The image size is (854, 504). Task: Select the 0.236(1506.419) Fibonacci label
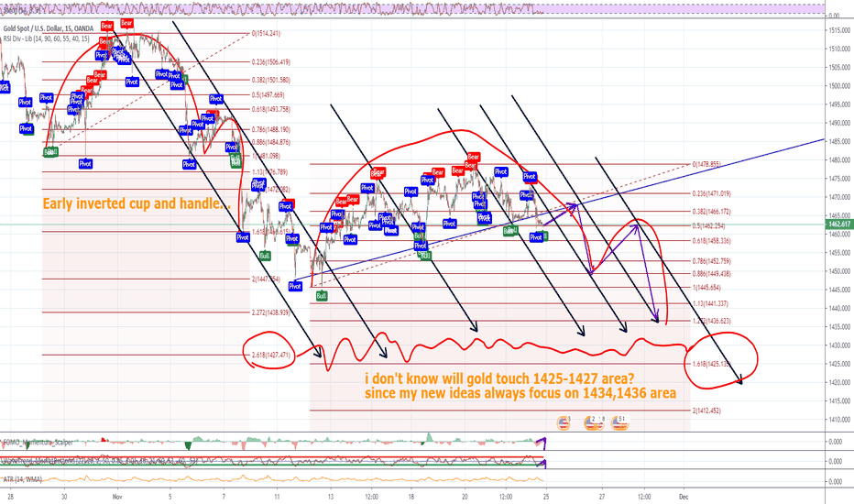pos(270,62)
